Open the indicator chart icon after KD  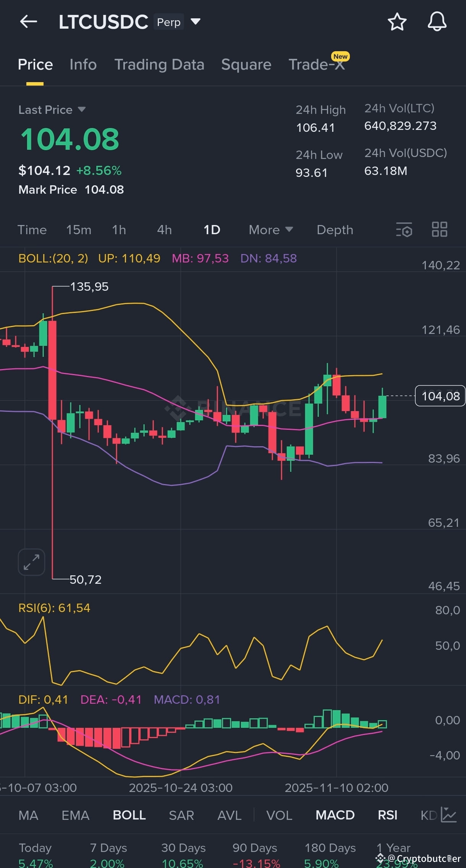pos(448,815)
